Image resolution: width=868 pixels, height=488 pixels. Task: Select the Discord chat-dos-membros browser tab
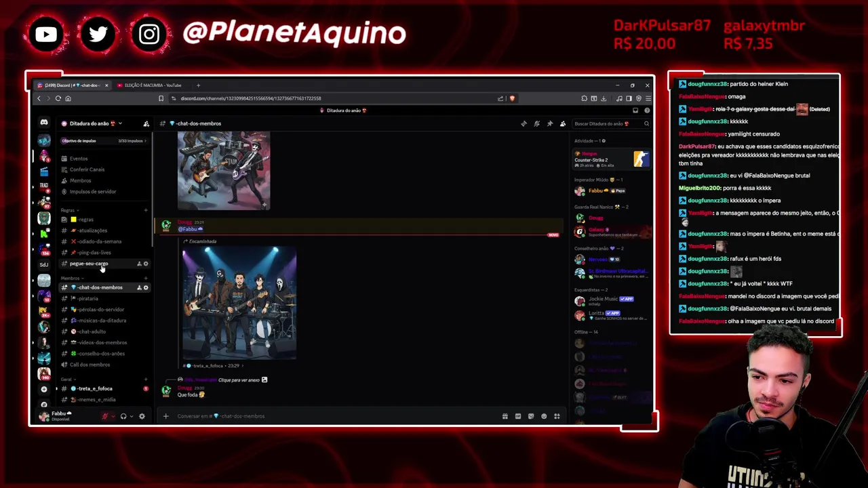[x=73, y=85]
